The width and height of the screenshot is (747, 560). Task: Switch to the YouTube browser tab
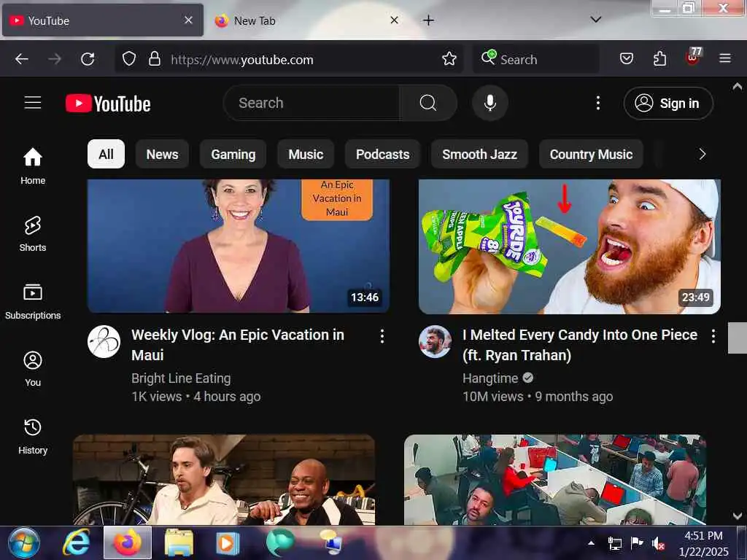[103, 20]
